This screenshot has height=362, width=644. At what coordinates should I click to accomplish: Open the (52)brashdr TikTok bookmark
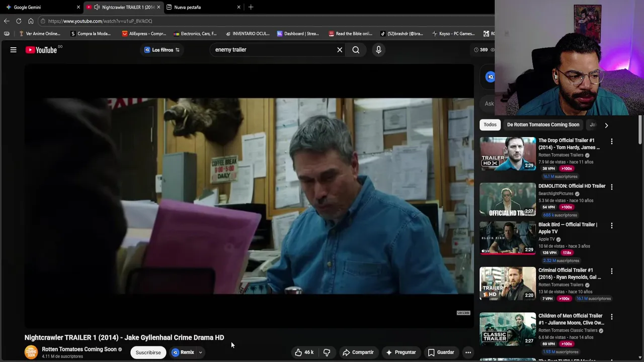401,34
